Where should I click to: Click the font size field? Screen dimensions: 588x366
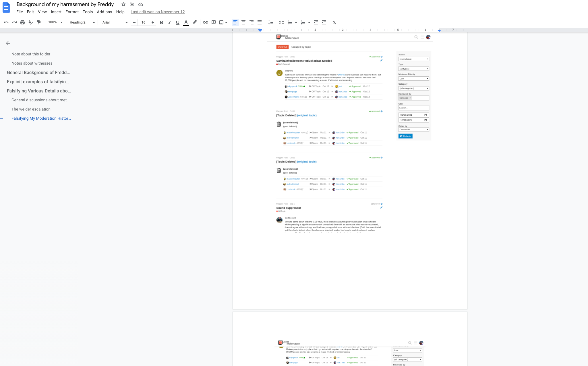[143, 22]
